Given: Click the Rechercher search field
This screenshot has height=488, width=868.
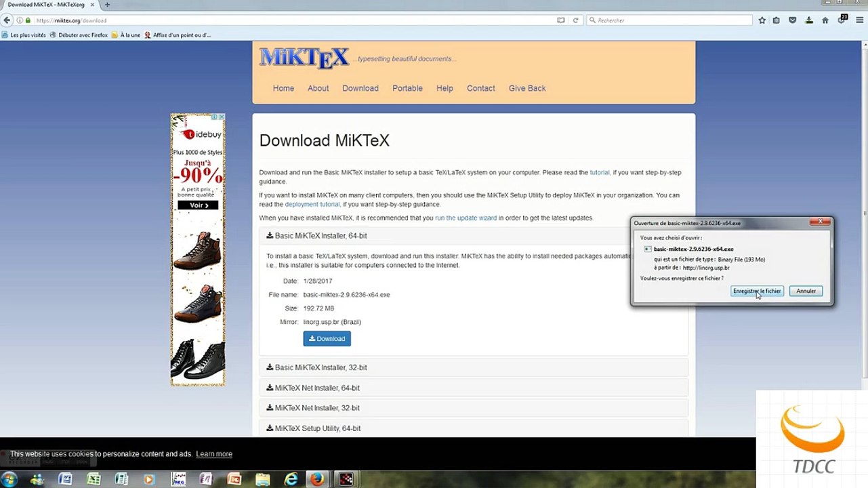Looking at the screenshot, I should (668, 20).
